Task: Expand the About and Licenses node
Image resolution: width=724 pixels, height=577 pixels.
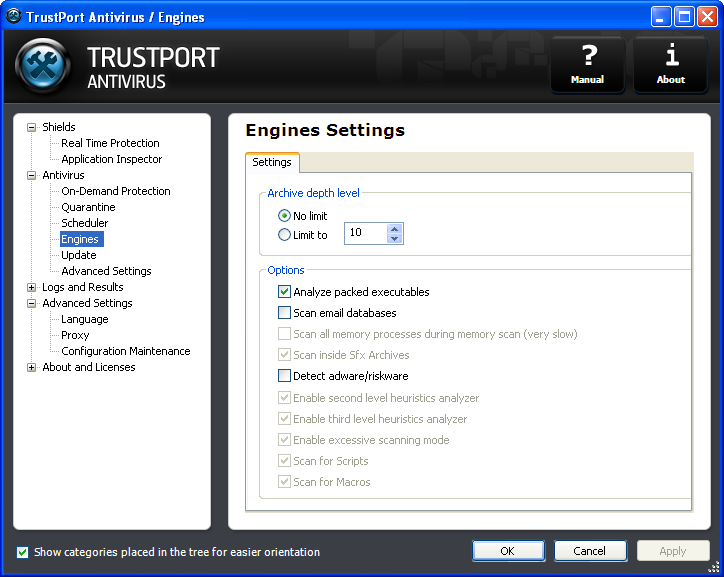Action: point(31,367)
